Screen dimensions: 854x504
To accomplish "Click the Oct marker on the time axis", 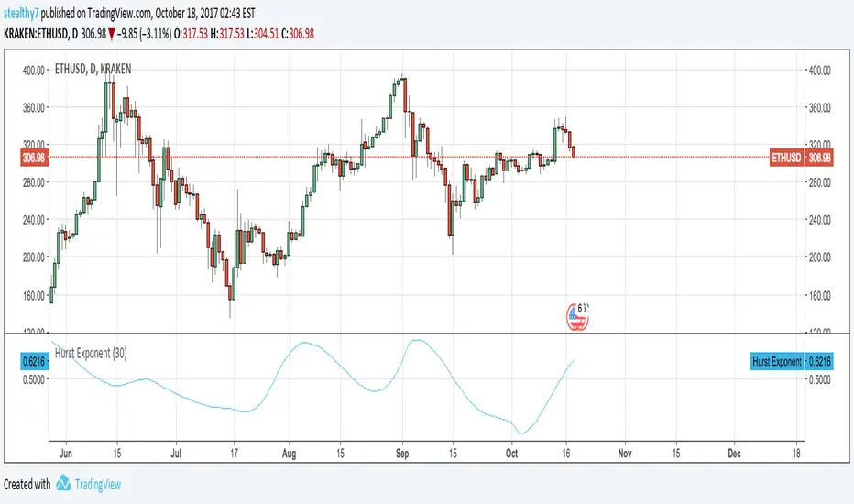I will (512, 454).
